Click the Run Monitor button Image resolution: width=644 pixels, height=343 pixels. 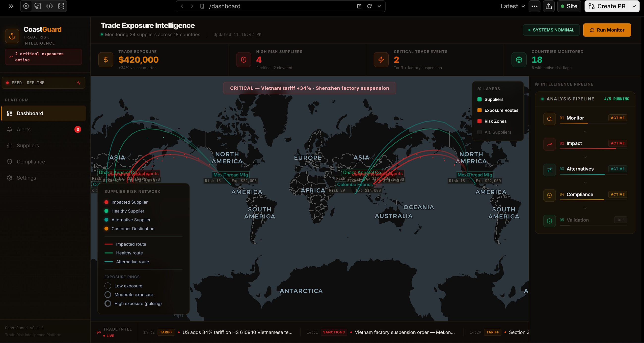(607, 30)
